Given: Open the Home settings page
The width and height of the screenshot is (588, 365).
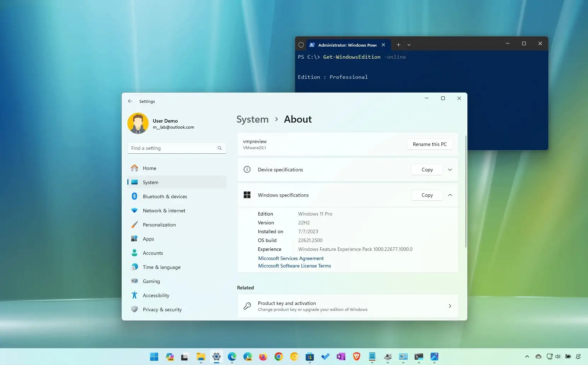Looking at the screenshot, I should 177,168.
